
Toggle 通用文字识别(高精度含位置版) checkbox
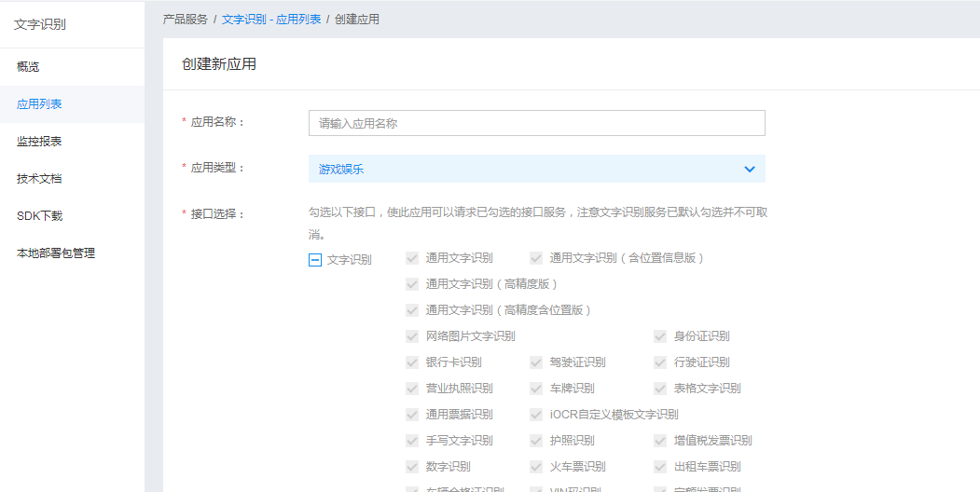pyautogui.click(x=412, y=310)
